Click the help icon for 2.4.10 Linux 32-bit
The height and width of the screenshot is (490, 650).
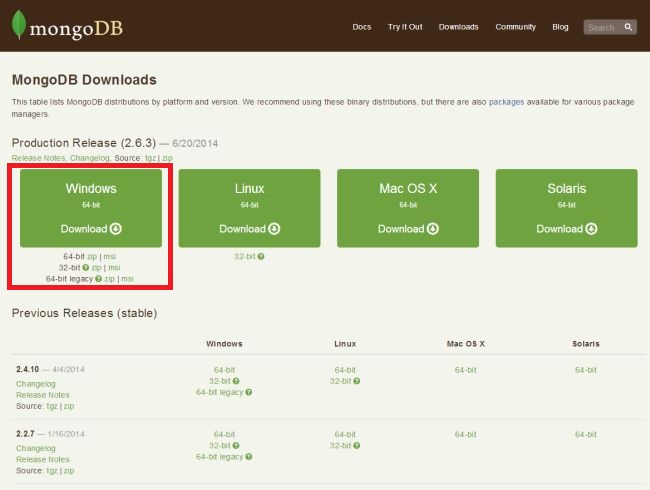point(357,381)
